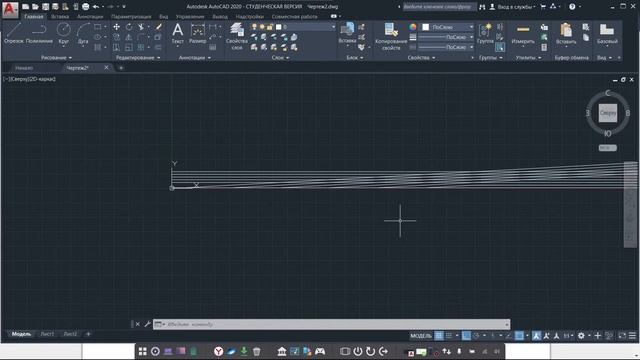640x360 pixels.
Task: Open the status bar customization menu icon
Action: 632,336
